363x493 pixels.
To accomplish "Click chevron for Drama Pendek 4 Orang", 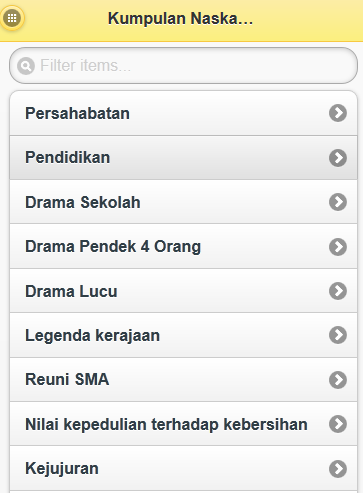I will 338,247.
